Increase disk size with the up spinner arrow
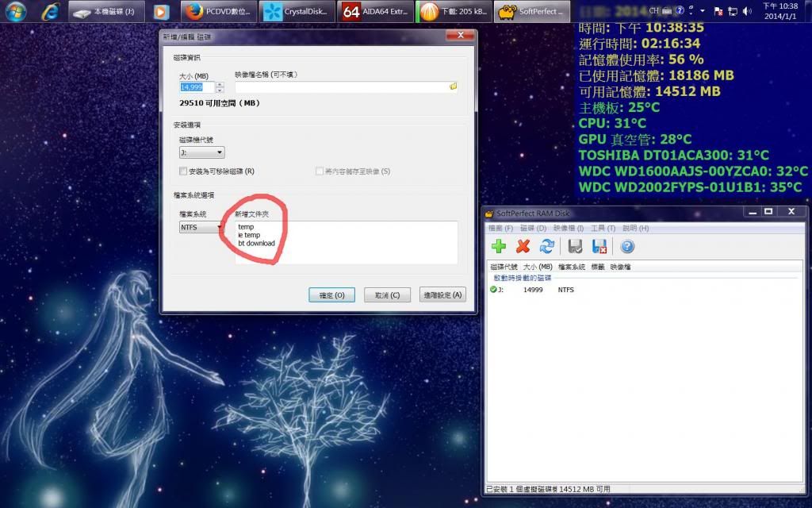Image resolution: width=812 pixels, height=508 pixels. click(220, 84)
